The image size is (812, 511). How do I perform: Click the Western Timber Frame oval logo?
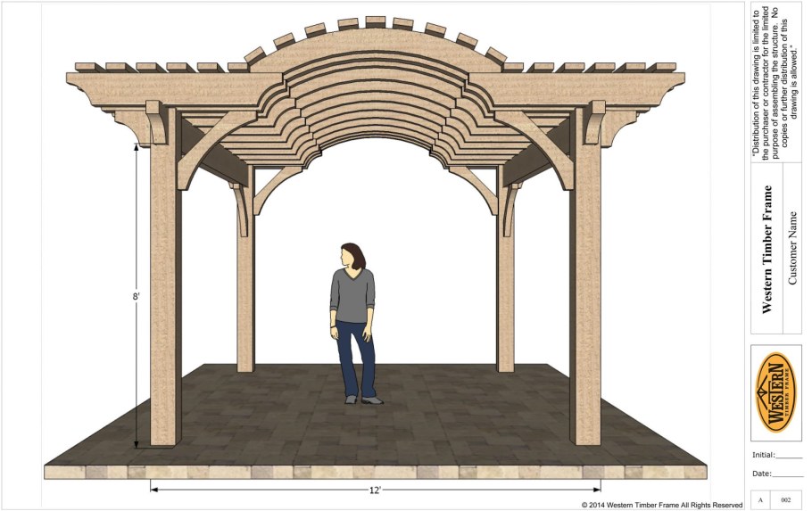coord(775,391)
